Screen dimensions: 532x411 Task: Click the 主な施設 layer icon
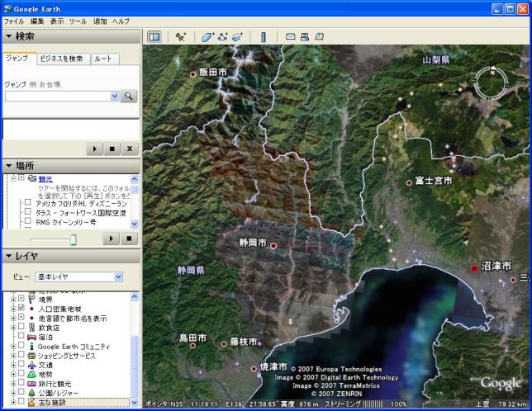(31, 402)
